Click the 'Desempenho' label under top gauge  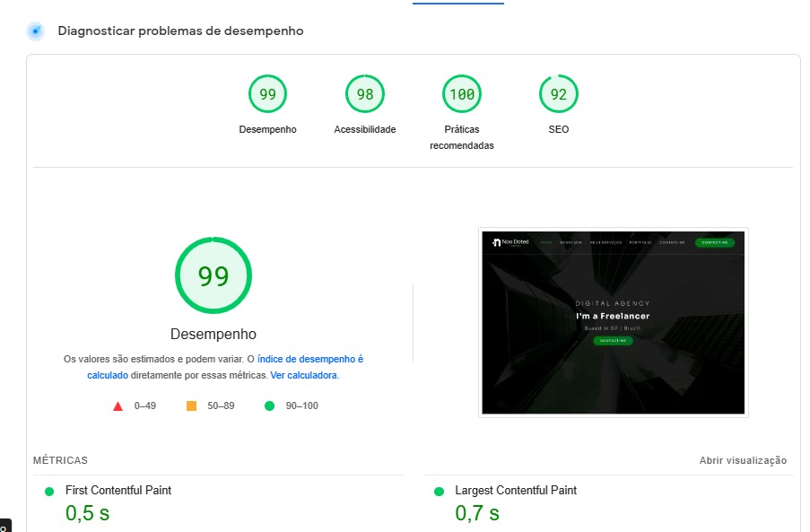267,130
